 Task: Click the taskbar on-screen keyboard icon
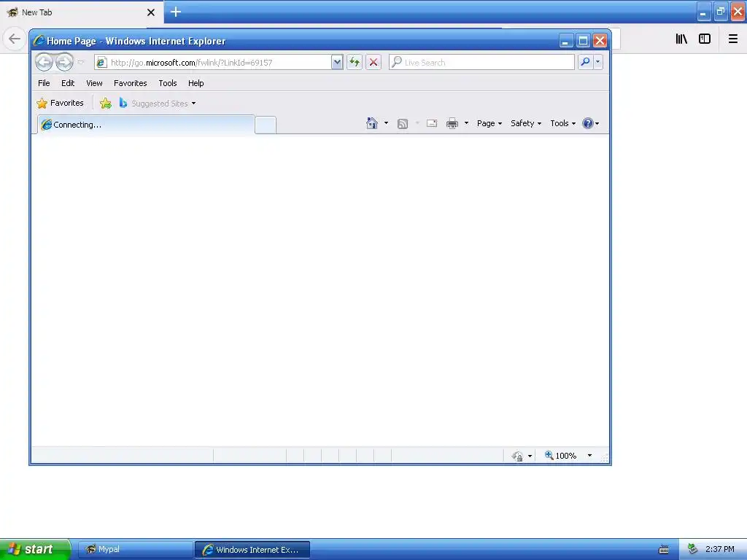[x=664, y=550]
